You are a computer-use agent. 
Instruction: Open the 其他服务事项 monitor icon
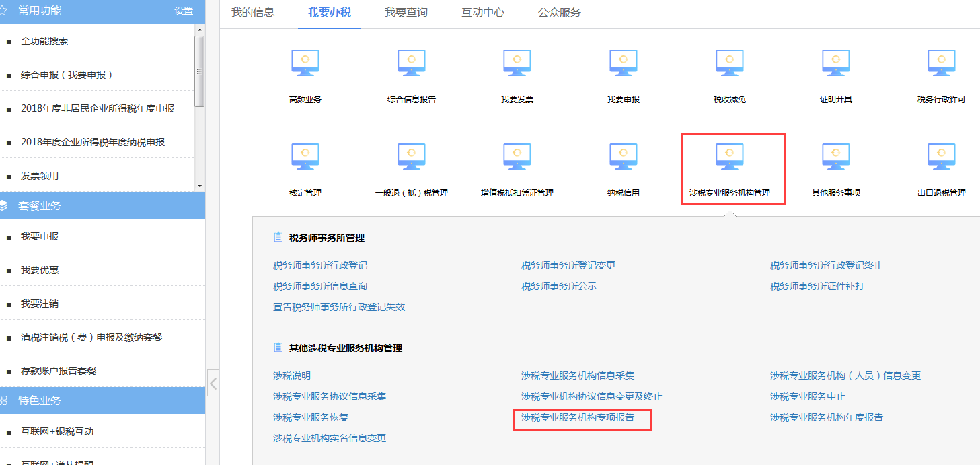point(836,156)
